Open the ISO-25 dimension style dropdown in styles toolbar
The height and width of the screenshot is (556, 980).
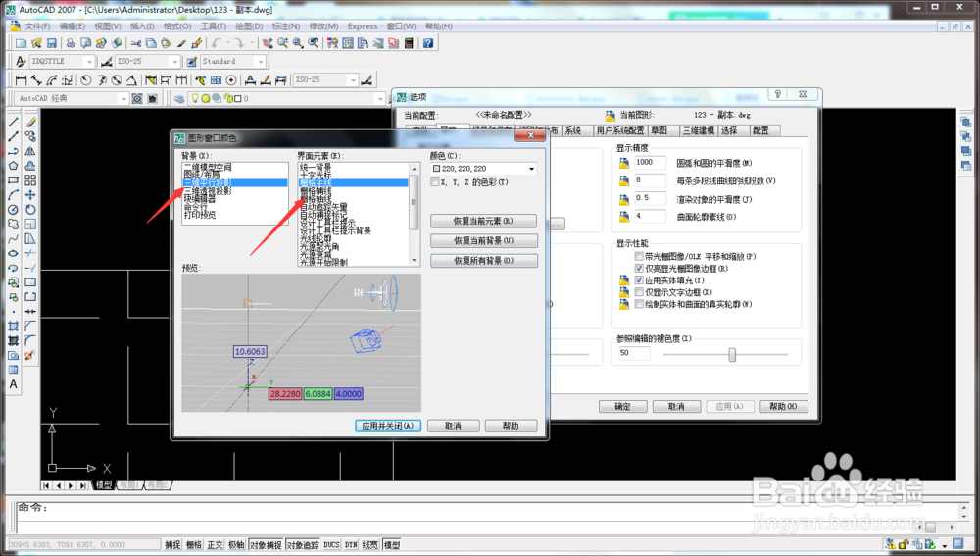[x=147, y=62]
